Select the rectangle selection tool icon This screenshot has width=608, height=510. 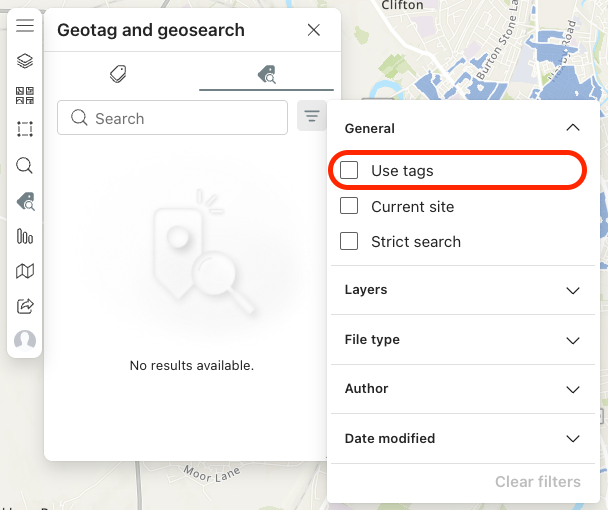[25, 130]
